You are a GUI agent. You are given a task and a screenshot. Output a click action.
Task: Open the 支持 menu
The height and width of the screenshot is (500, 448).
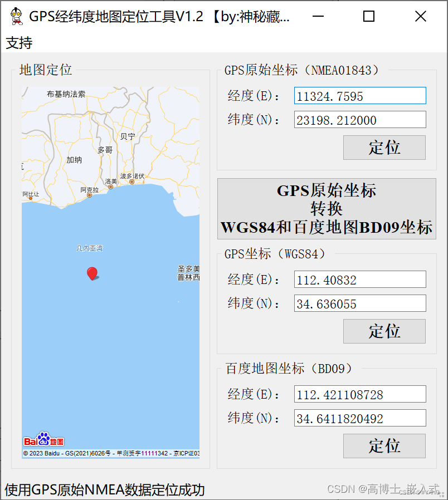[x=19, y=43]
